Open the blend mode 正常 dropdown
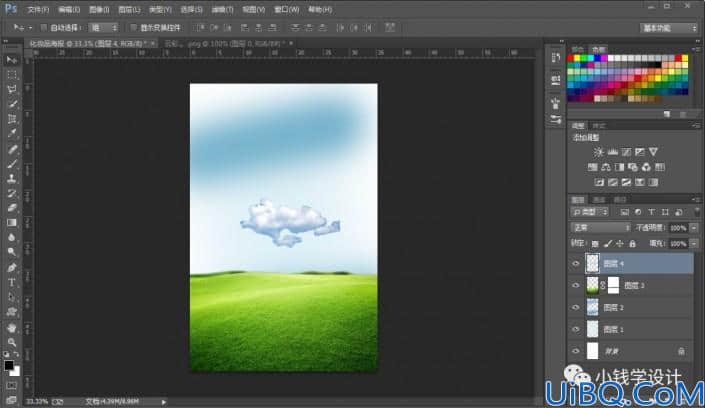This screenshot has height=408, width=705. click(x=600, y=228)
